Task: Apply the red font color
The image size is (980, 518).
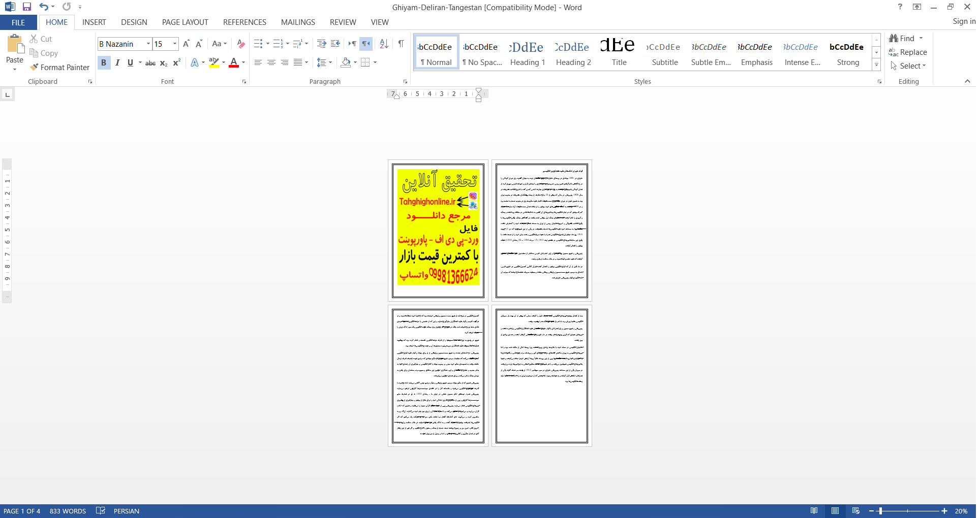Action: point(234,62)
